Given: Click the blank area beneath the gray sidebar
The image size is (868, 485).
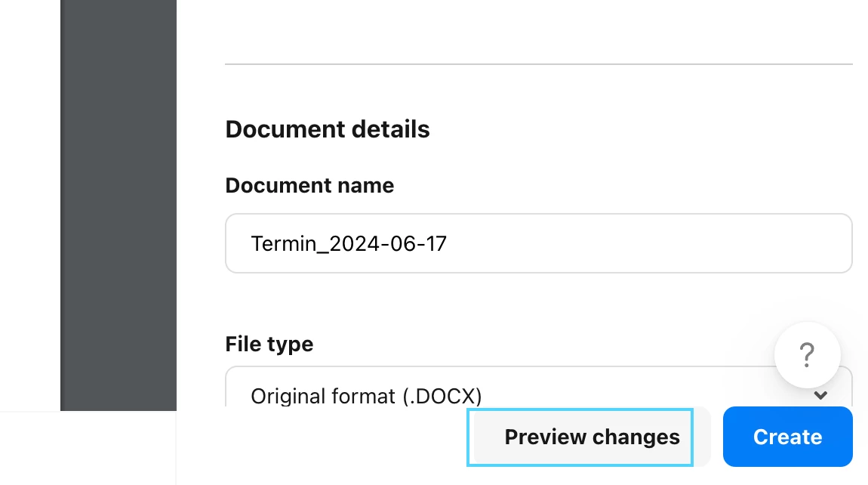Looking at the screenshot, I should [x=88, y=448].
